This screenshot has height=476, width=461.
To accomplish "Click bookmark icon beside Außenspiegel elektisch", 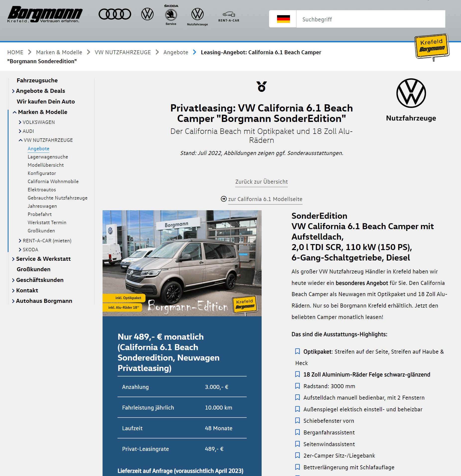I will click(297, 409).
